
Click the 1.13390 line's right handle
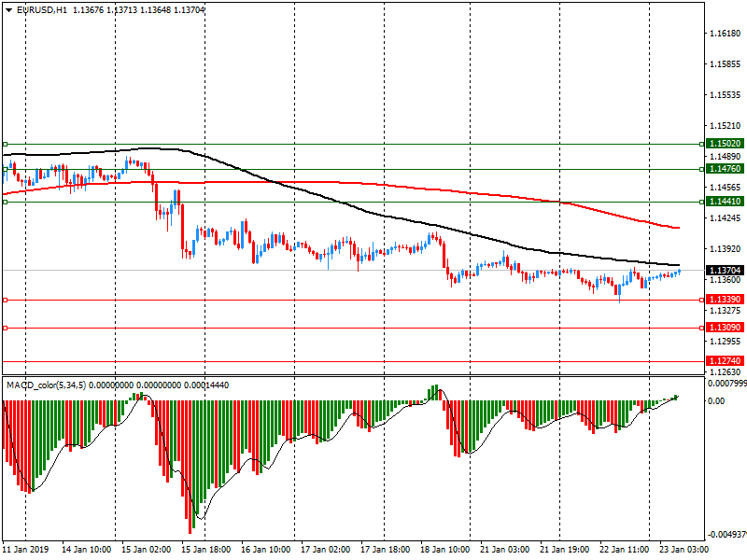[x=702, y=300]
